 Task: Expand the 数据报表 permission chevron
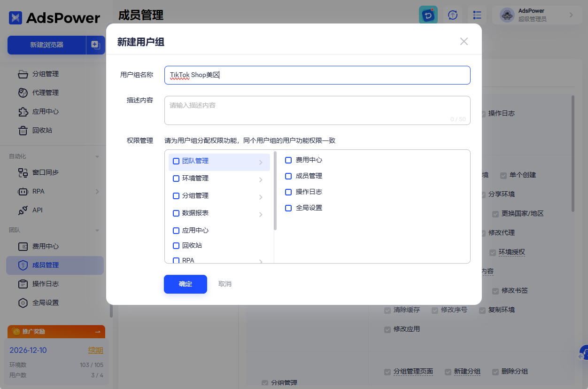261,215
